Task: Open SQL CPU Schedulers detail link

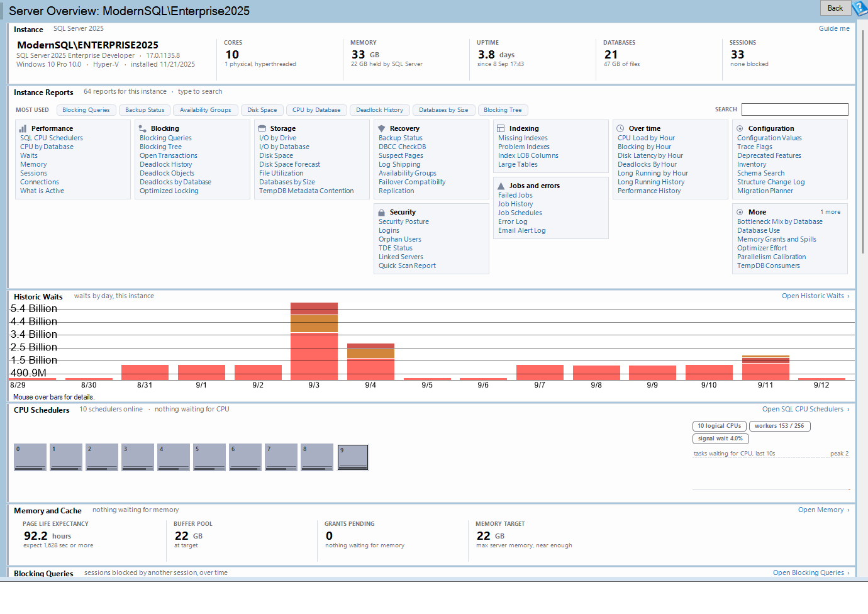Action: [x=806, y=409]
